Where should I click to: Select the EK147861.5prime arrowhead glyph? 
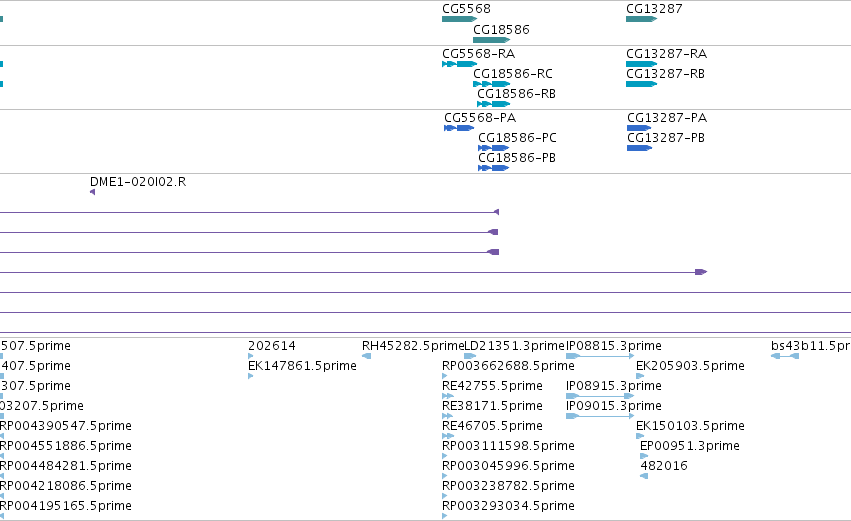point(250,377)
